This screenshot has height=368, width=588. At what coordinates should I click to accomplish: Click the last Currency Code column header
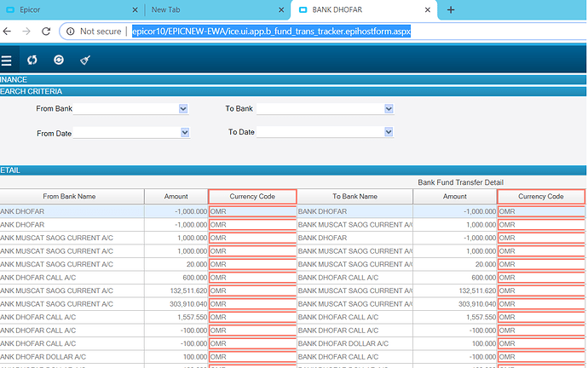[541, 197]
